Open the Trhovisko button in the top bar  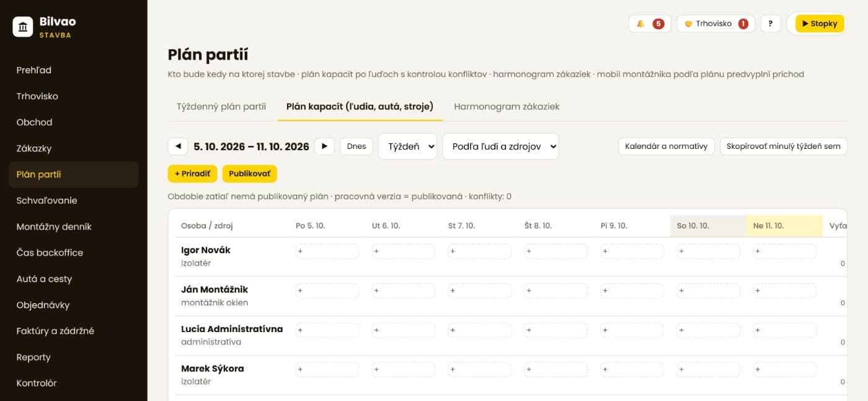point(716,24)
